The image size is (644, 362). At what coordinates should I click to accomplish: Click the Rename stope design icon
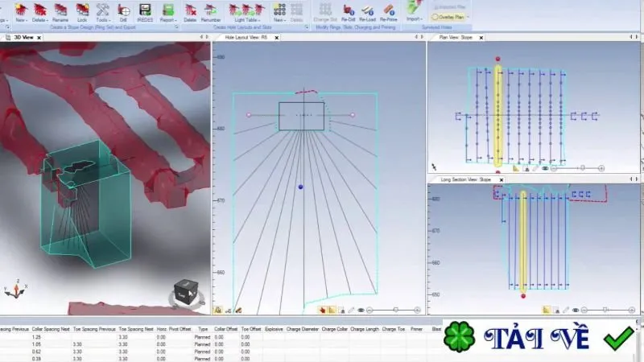click(x=60, y=12)
